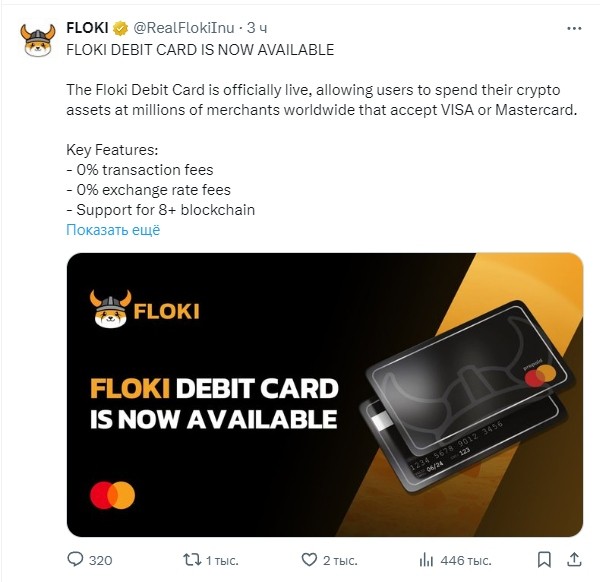600x582 pixels.
Task: Like the tweet with the heart icon
Action: point(309,559)
